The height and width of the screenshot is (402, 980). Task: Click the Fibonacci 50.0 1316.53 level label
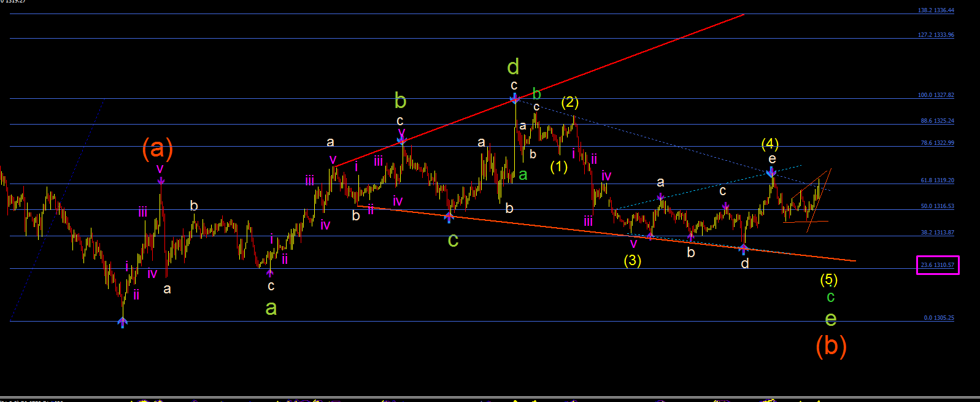pos(937,206)
